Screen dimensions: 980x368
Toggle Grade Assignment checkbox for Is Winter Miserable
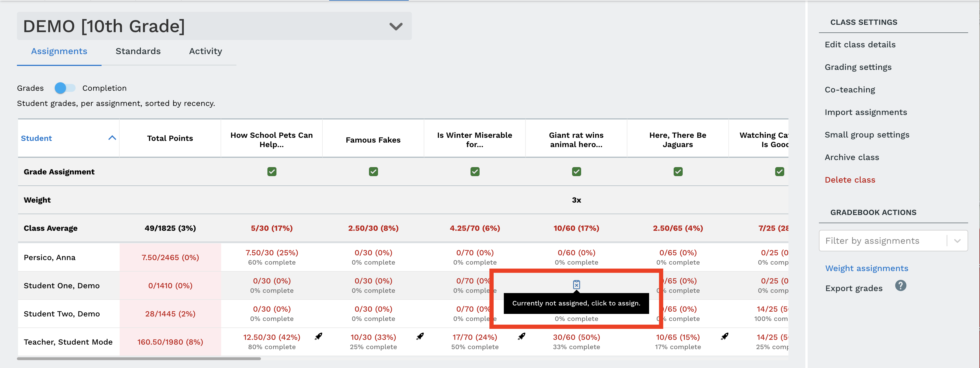tap(475, 171)
